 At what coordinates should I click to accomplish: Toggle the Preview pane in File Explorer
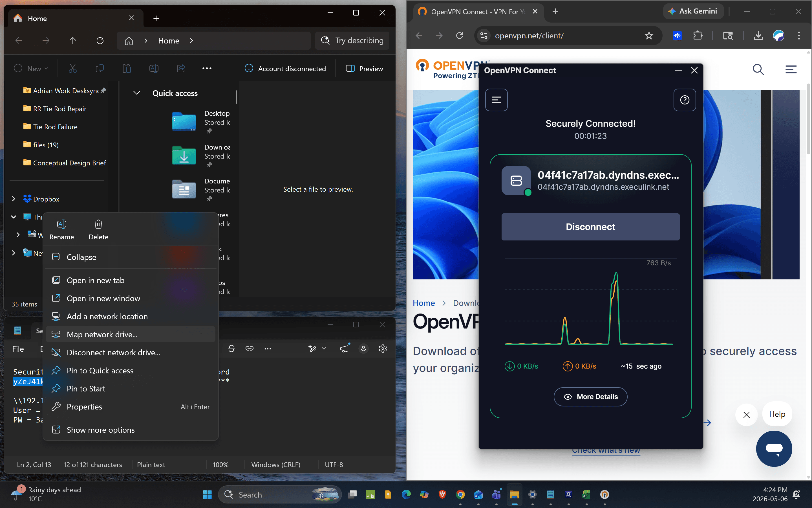pyautogui.click(x=364, y=69)
